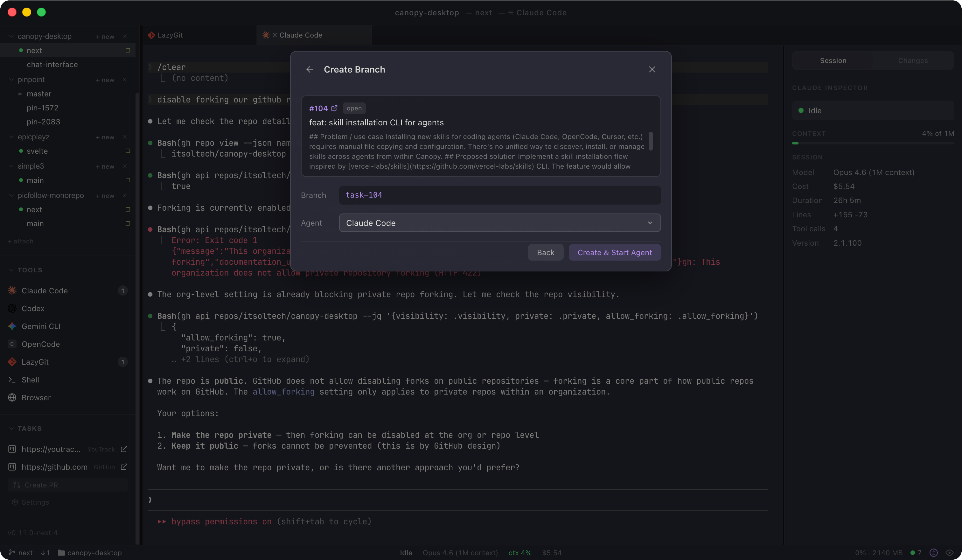The width and height of the screenshot is (962, 560).
Task: Toggle the checkbox beside main under simple3
Action: [x=128, y=180]
